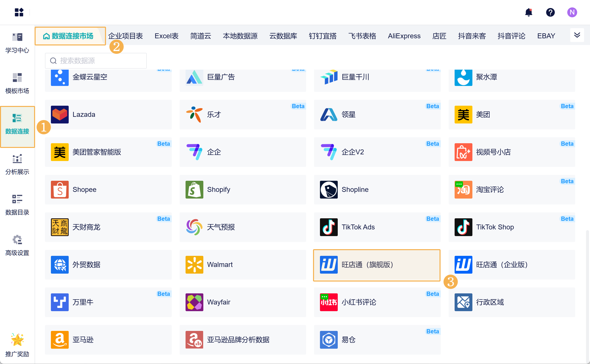The image size is (590, 364).
Task: Open the notifications bell icon
Action: click(x=528, y=12)
